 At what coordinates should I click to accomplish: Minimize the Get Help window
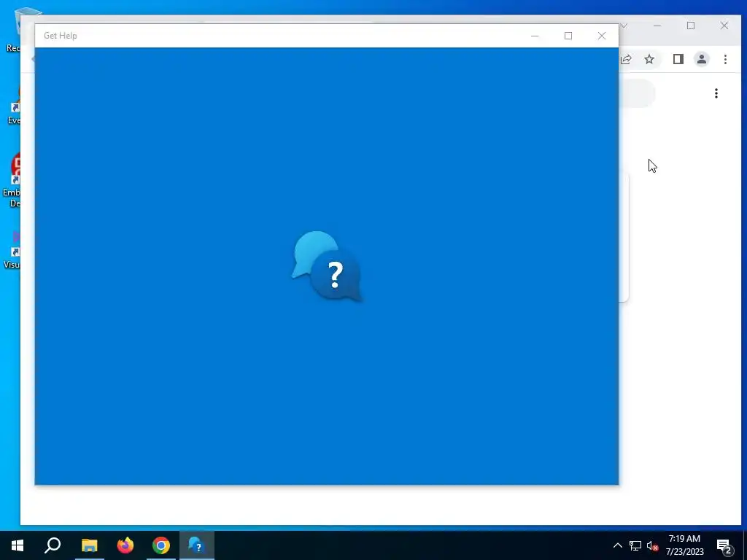[535, 36]
